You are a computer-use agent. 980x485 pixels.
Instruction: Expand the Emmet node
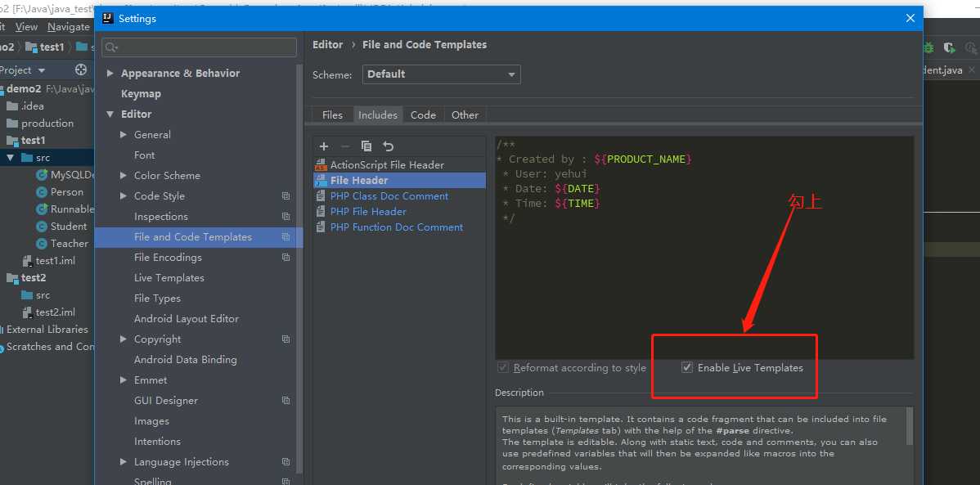pos(124,380)
